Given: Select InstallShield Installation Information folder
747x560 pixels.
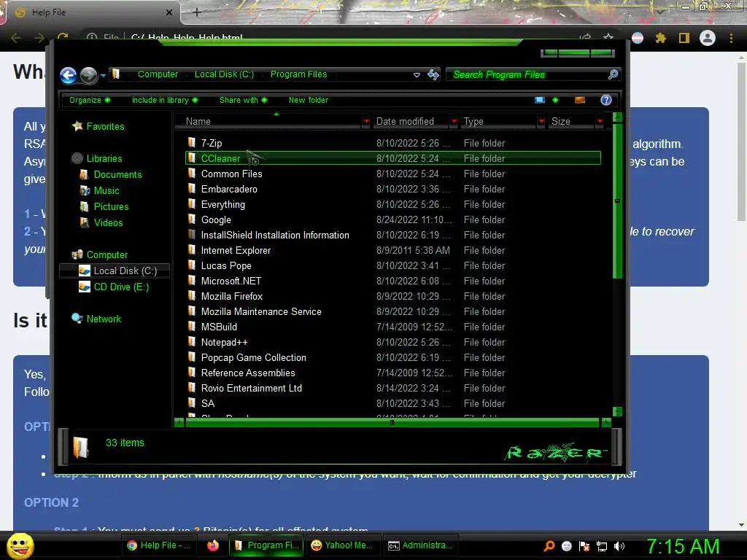Looking at the screenshot, I should click(393, 235).
